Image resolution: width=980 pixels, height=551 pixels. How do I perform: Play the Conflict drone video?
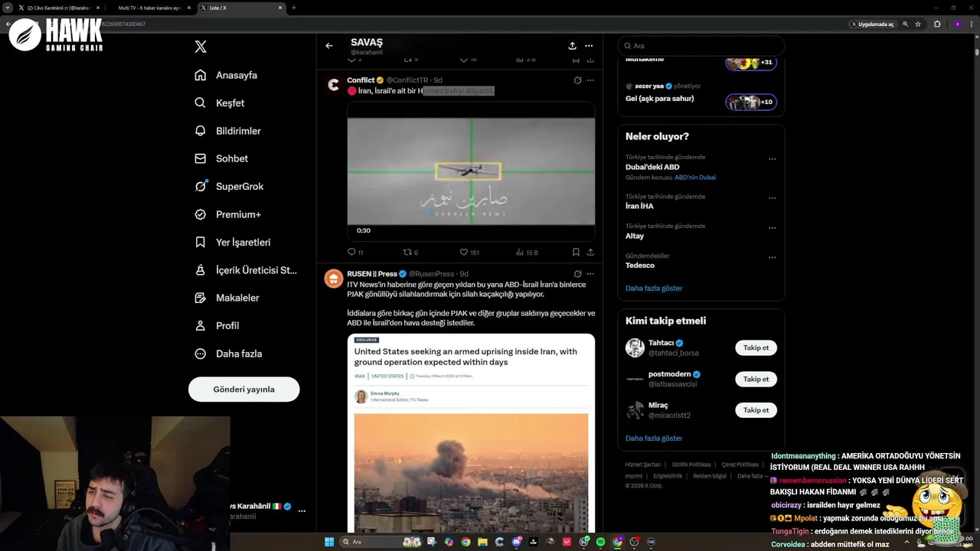pyautogui.click(x=471, y=171)
